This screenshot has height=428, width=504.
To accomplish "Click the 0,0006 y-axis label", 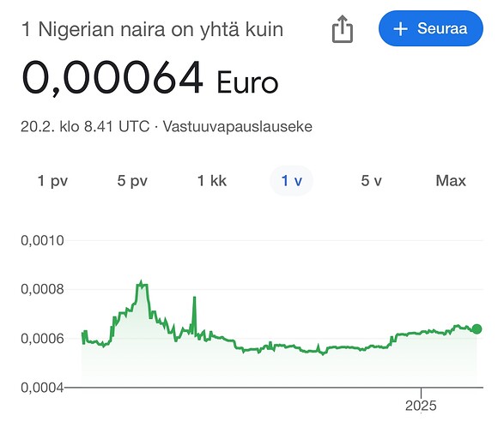I will pos(42,339).
